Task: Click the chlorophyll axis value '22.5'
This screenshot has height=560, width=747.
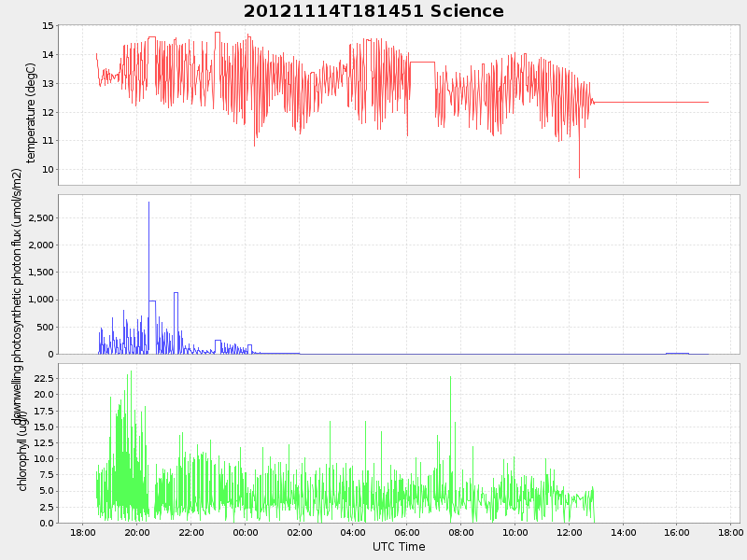Action: (x=44, y=379)
